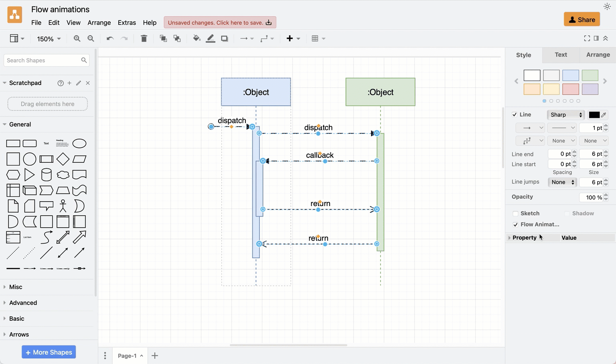
Task: Enable the Sketch checkbox
Action: (515, 213)
